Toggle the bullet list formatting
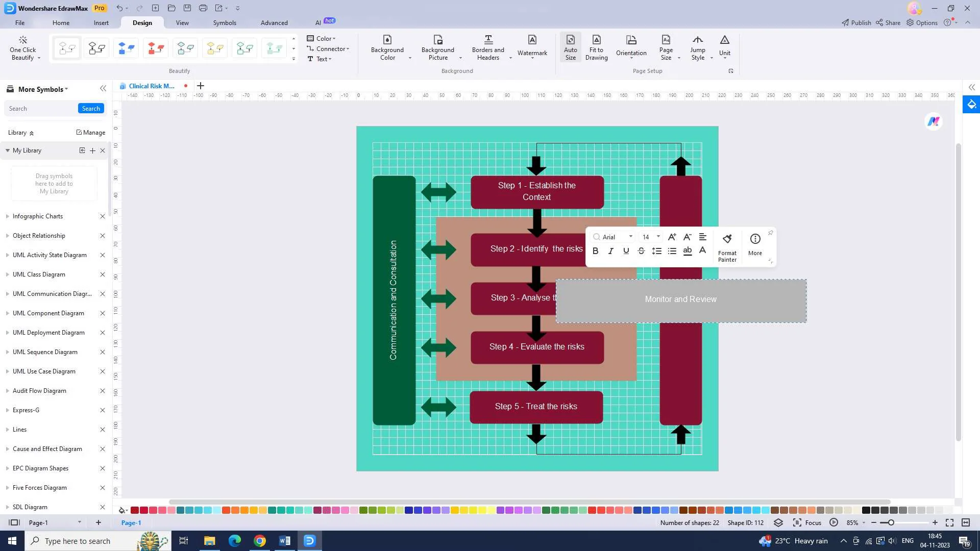980x551 pixels. [x=672, y=252]
